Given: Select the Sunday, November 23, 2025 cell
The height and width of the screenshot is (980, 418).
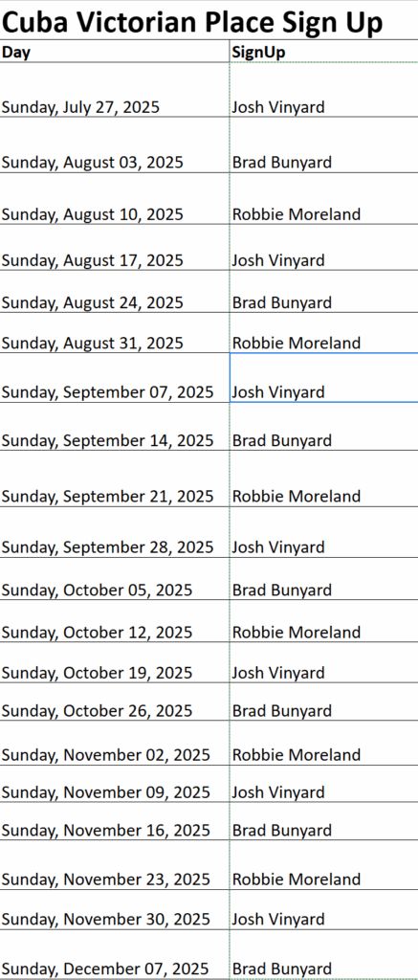Looking at the screenshot, I should click(115, 865).
